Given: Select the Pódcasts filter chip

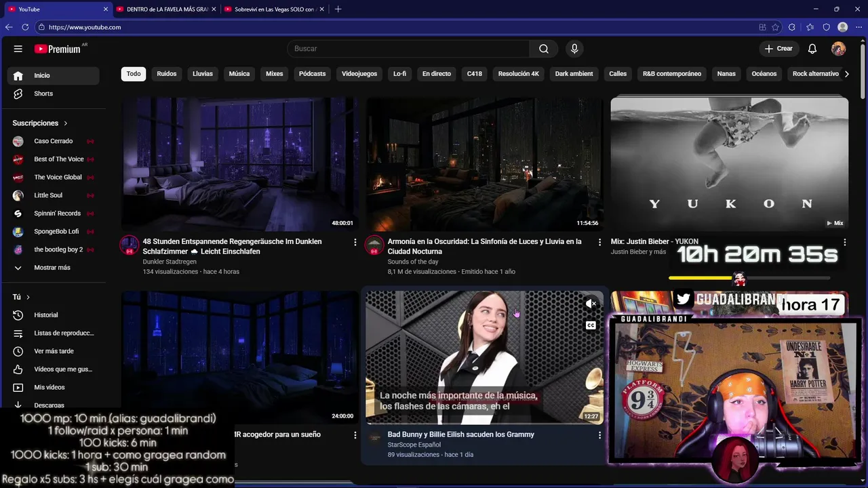Looking at the screenshot, I should click(313, 74).
